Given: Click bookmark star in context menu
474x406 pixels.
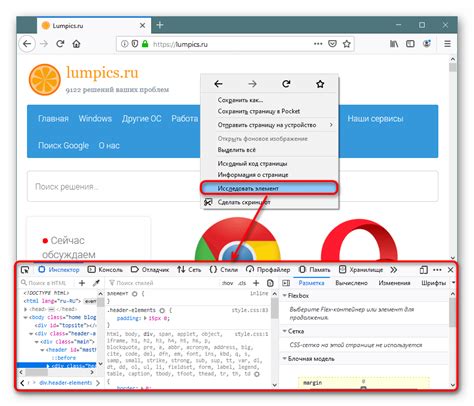Looking at the screenshot, I should pos(320,84).
